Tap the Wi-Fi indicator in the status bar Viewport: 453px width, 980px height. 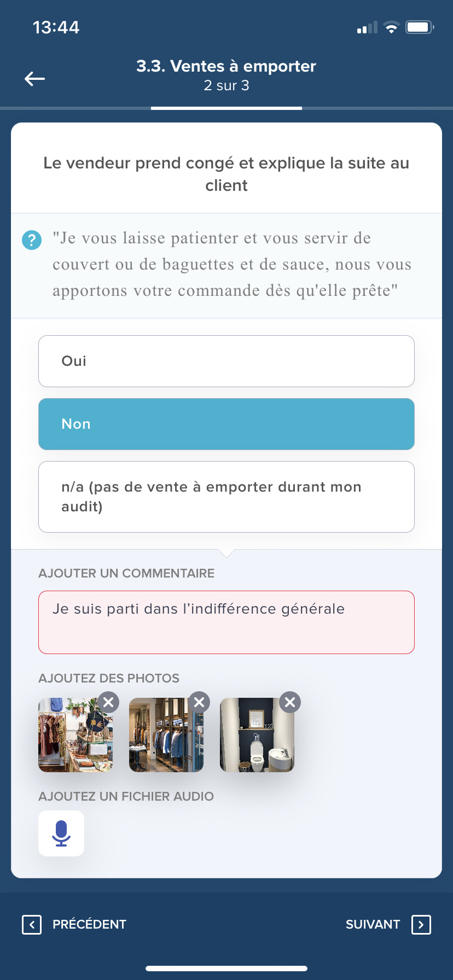coord(392,27)
